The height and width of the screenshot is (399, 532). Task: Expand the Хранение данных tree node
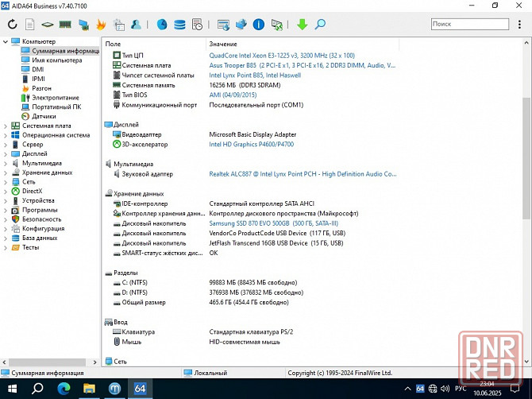tap(5, 172)
